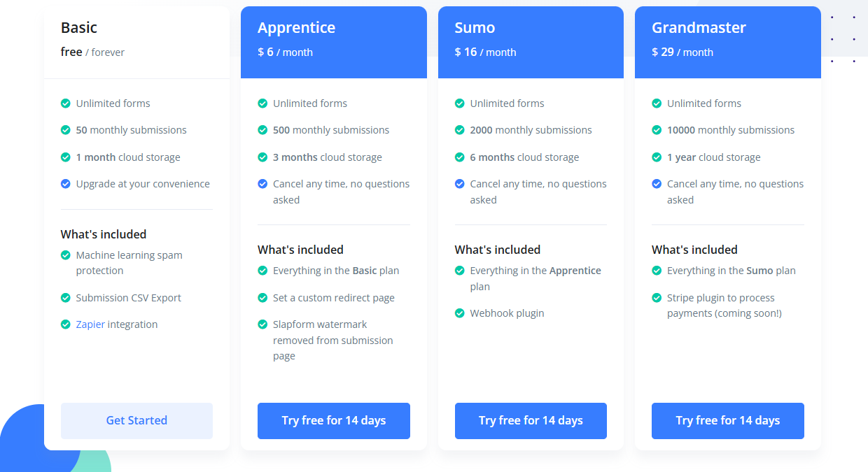Image resolution: width=868 pixels, height=472 pixels.
Task: Click check icon next to Submission CSV Export
Action: (x=66, y=298)
